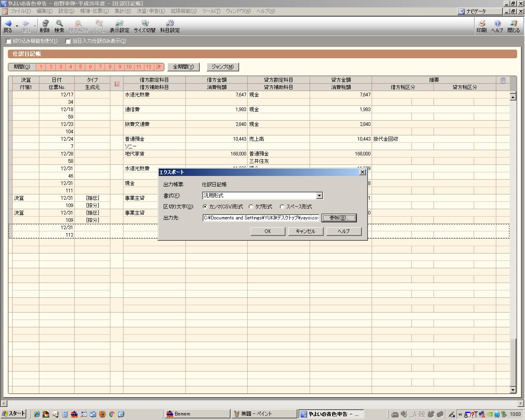Click the 削除 delete toolbar icon

pos(45,26)
